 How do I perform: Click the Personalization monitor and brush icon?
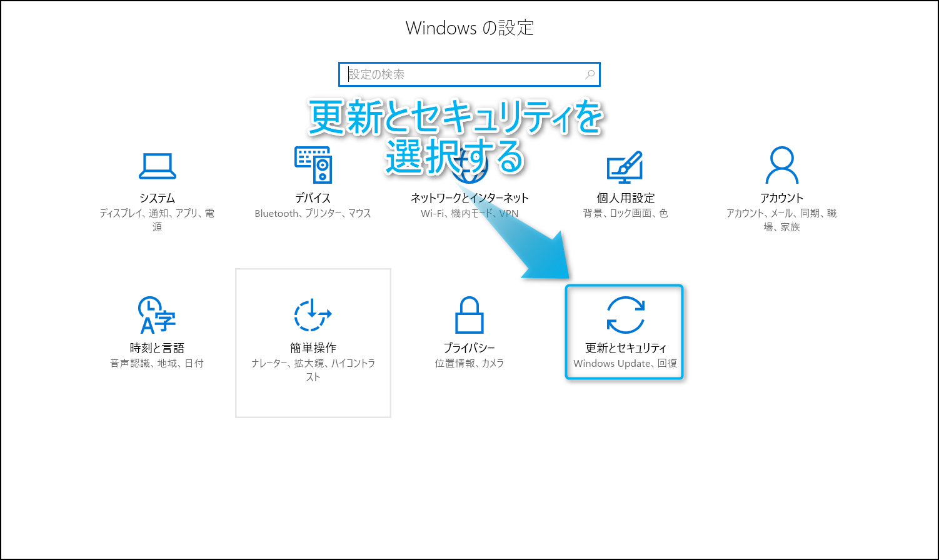coord(625,166)
